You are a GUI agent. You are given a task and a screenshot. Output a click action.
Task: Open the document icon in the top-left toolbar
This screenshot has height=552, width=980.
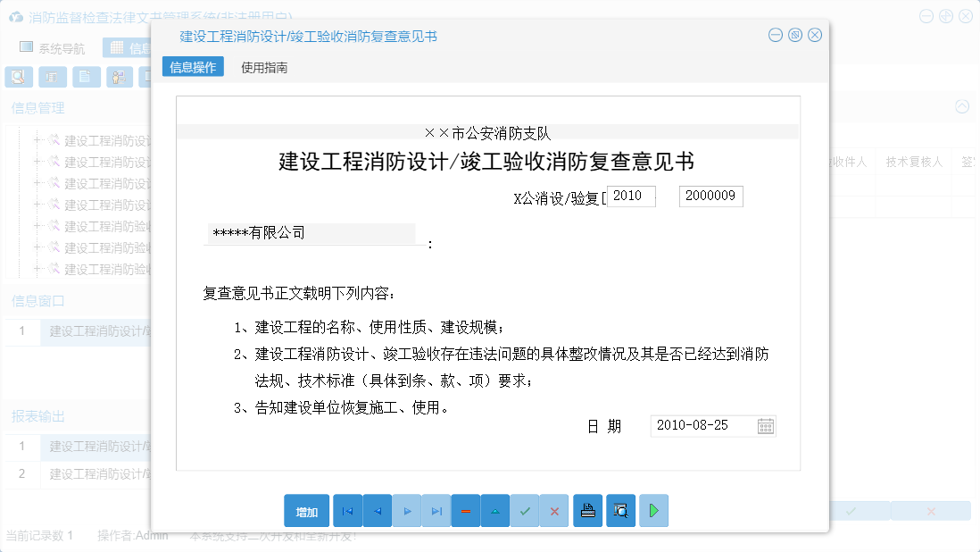[86, 77]
